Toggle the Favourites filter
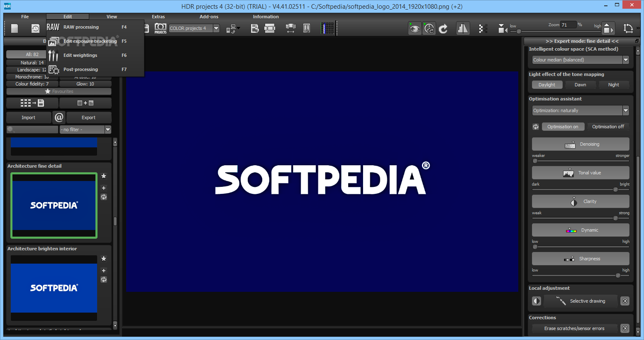 point(59,91)
